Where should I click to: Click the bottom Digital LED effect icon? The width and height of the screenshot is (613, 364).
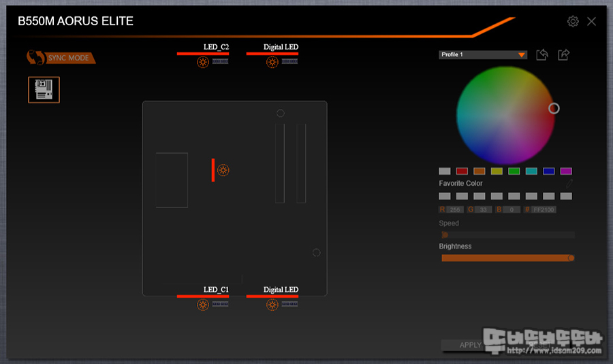click(x=272, y=305)
